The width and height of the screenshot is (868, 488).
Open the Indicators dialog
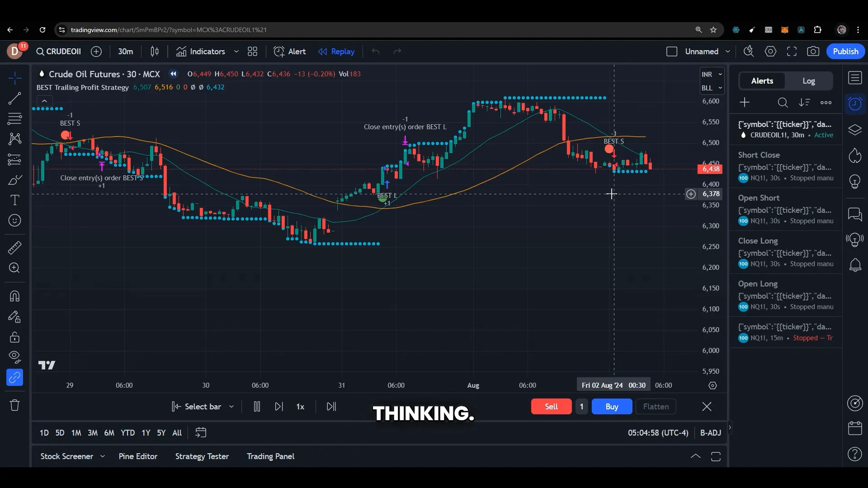[201, 52]
